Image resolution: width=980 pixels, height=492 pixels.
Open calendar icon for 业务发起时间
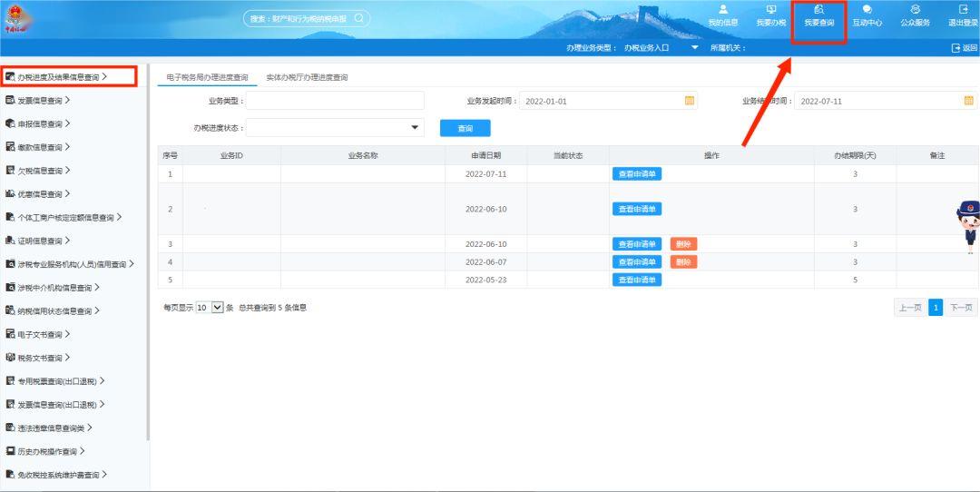click(690, 101)
